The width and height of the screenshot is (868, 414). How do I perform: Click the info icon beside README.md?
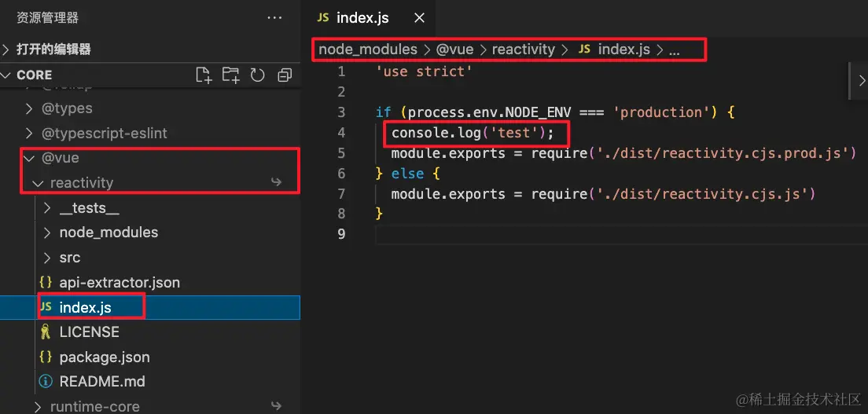pos(46,381)
